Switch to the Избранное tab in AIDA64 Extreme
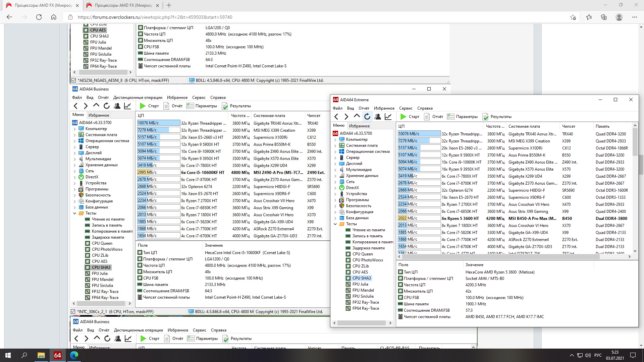The image size is (644, 362). [x=359, y=126]
